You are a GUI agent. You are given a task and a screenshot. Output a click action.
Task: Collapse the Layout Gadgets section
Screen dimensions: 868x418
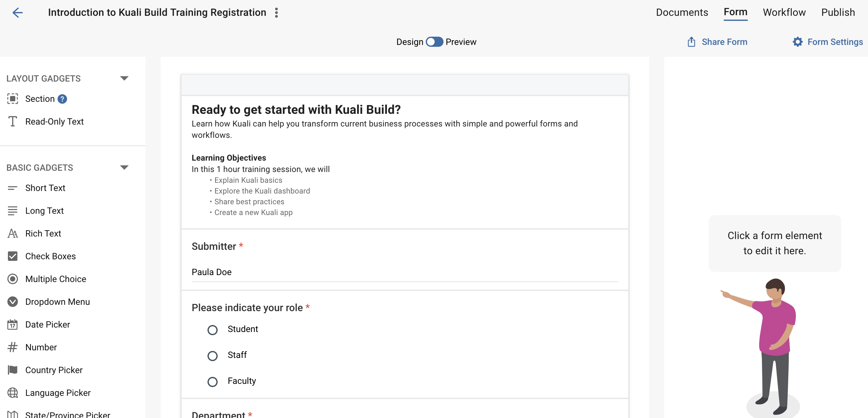(124, 78)
